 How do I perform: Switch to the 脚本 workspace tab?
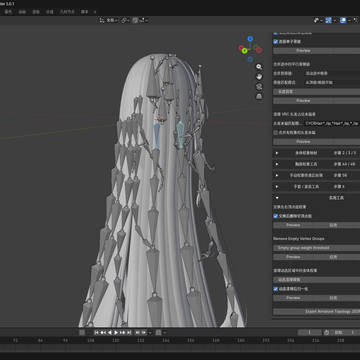click(x=85, y=12)
